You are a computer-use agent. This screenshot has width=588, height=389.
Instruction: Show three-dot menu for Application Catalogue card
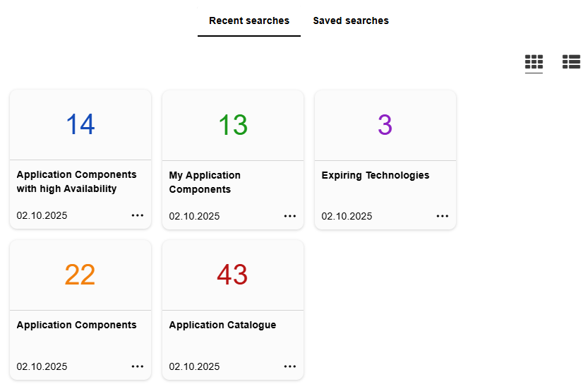click(x=290, y=366)
